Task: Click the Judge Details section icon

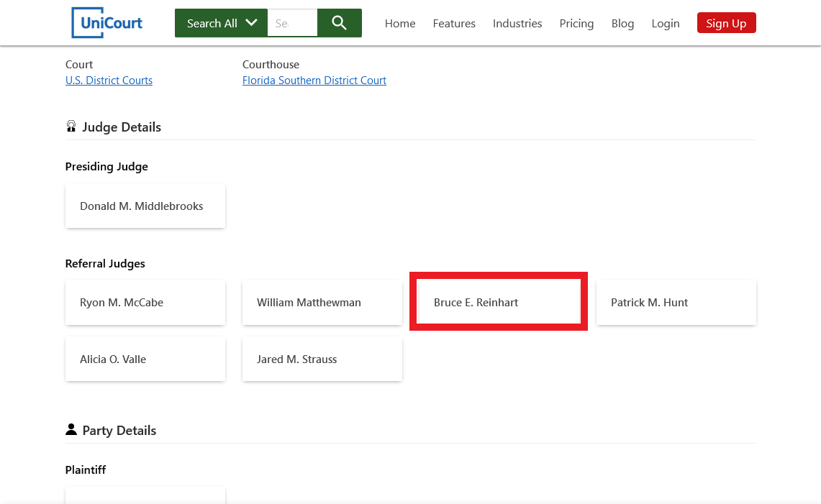Action: 71,126
